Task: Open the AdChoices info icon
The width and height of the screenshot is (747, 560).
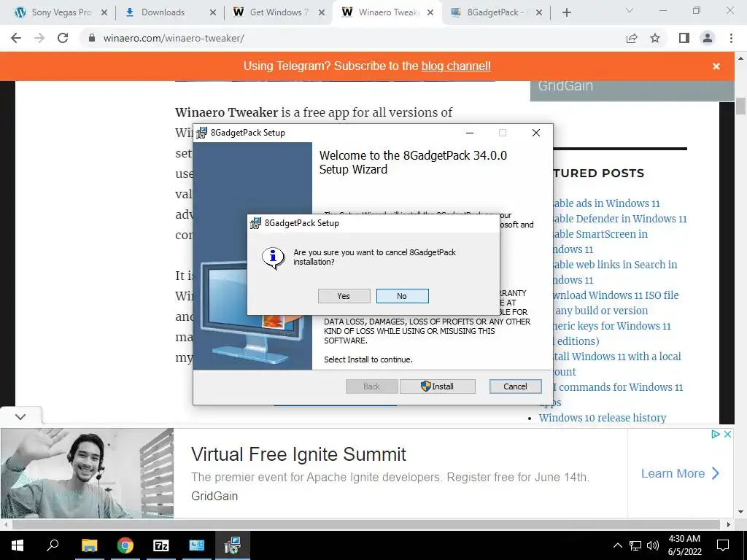Action: [716, 434]
